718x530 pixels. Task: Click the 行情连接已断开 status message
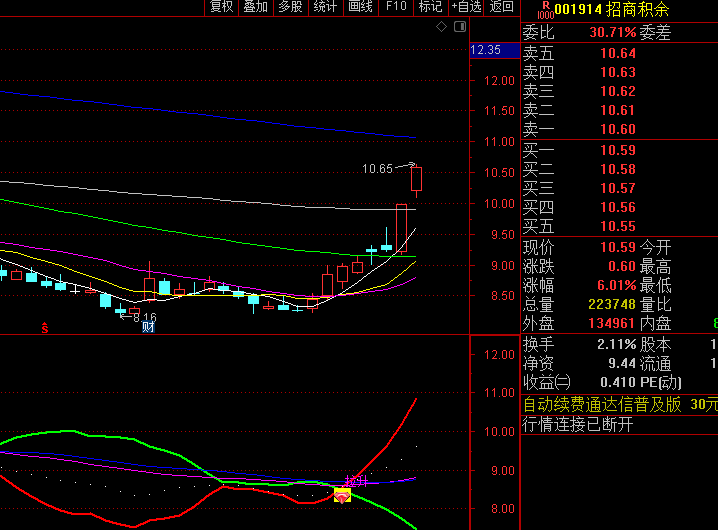(x=578, y=425)
